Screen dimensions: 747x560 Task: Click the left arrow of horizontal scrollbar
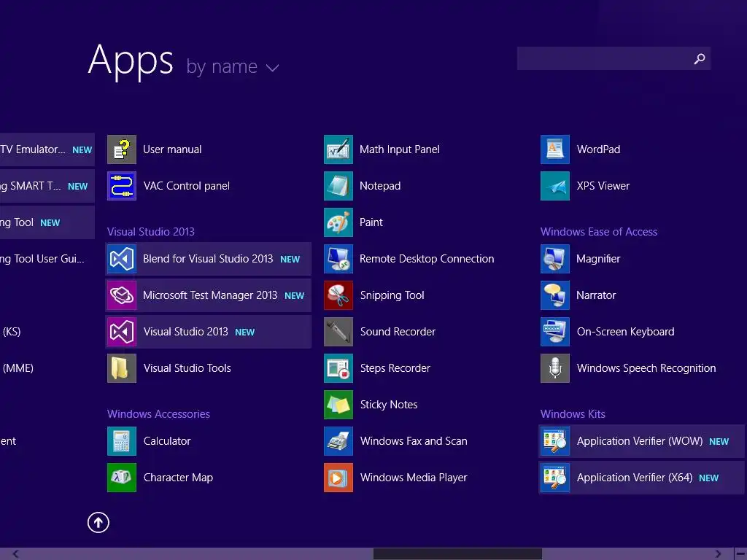[15, 554]
